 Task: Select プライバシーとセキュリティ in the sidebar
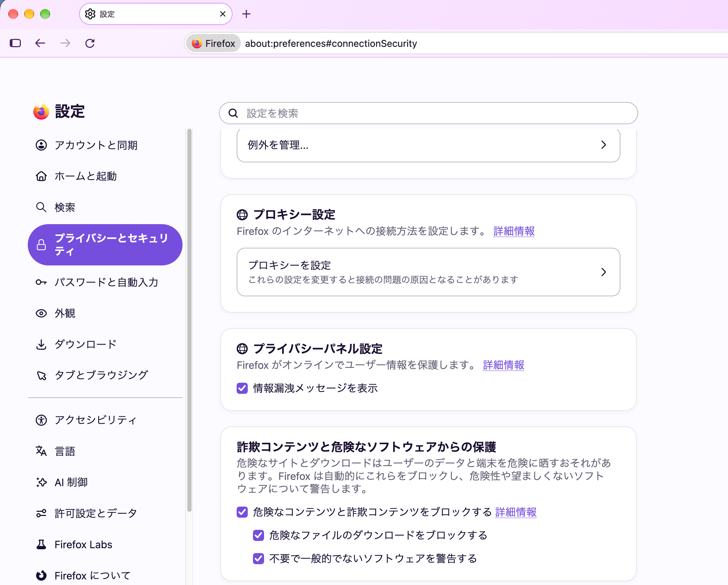coord(105,245)
